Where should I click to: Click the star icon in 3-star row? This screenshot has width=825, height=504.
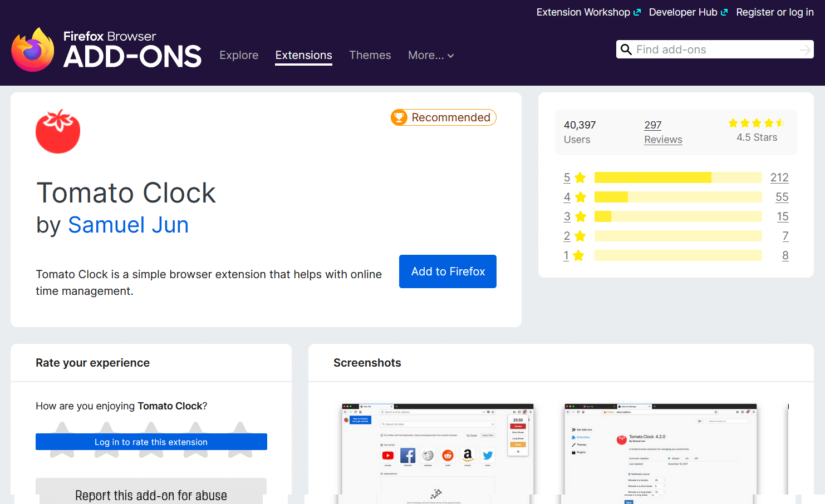point(580,216)
